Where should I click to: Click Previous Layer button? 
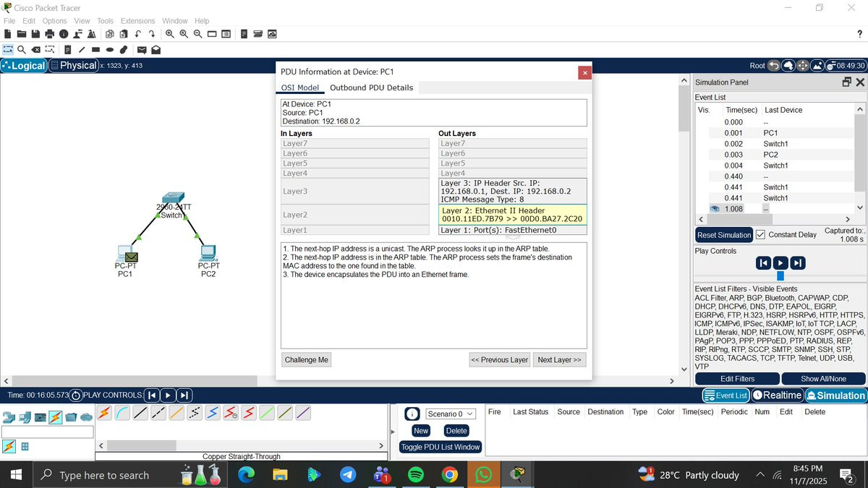click(x=499, y=359)
